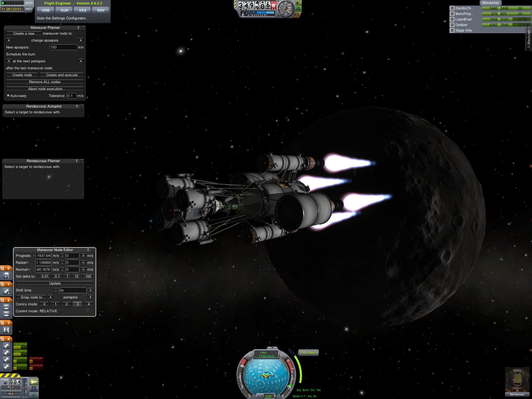Screen dimensions: 532x399
Task: Click the Shift time input field
Action: coord(73,290)
